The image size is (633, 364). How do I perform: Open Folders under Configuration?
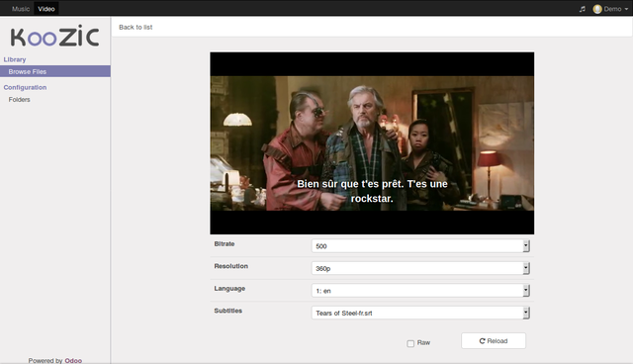(x=20, y=99)
